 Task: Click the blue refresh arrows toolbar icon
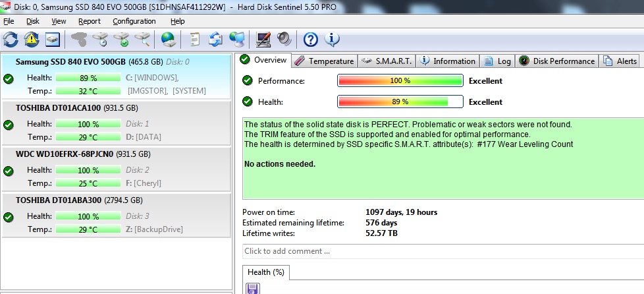click(11, 40)
